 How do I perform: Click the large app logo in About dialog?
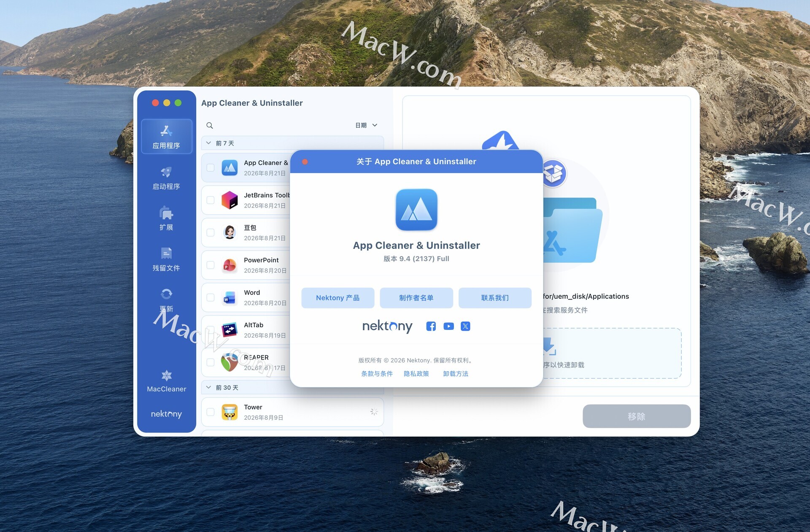point(416,210)
